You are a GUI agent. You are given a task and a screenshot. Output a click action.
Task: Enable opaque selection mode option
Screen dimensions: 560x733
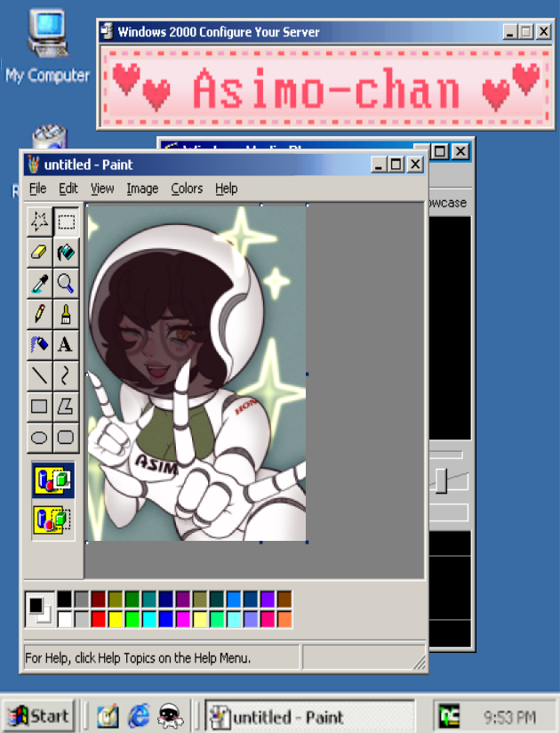click(52, 480)
